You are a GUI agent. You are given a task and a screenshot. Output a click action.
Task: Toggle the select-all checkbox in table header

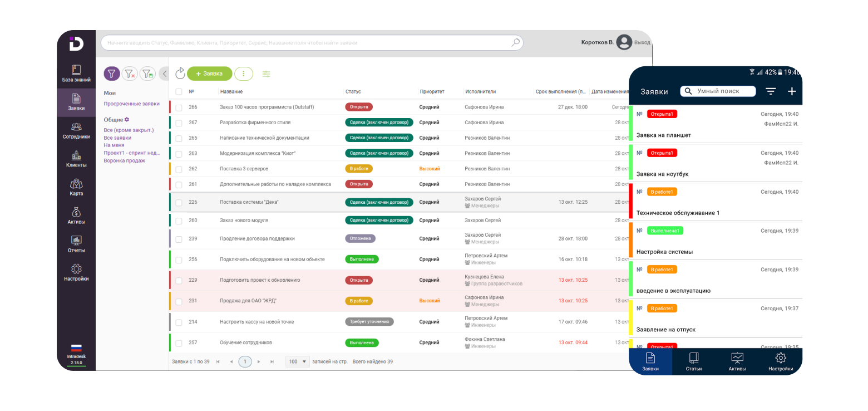coord(179,92)
